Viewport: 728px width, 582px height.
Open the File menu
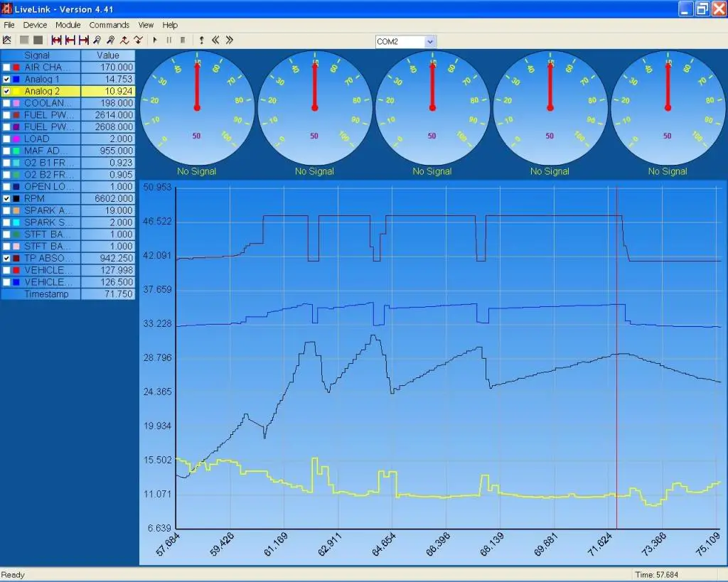tap(9, 25)
